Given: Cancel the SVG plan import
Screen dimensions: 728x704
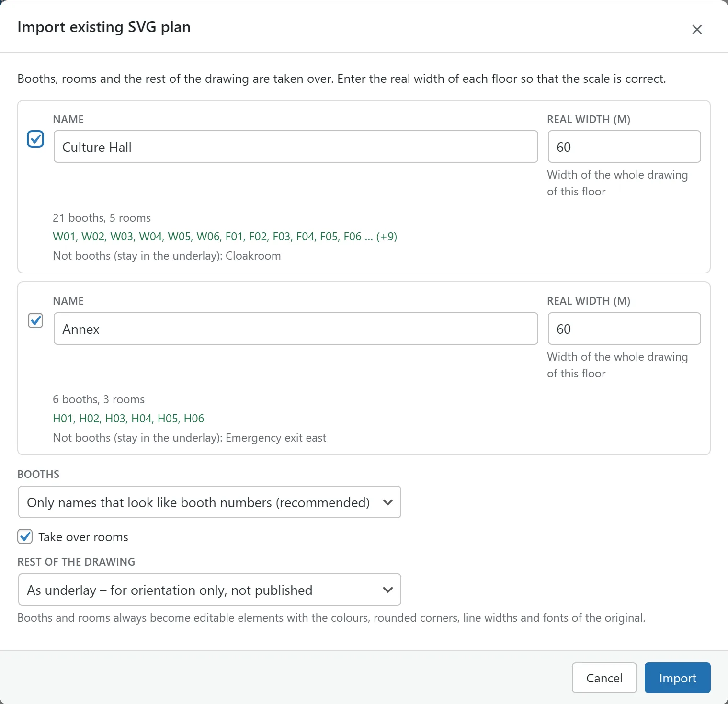Looking at the screenshot, I should tap(604, 678).
